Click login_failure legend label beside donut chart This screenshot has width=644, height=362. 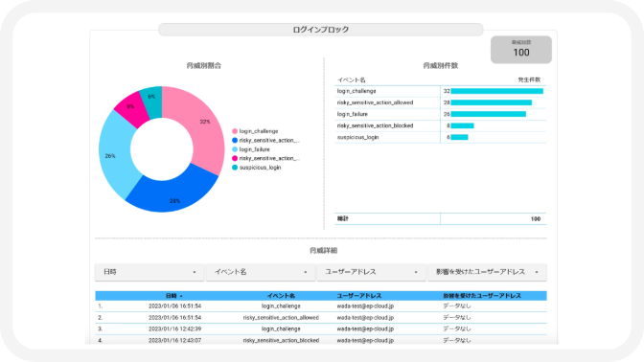pyautogui.click(x=255, y=149)
